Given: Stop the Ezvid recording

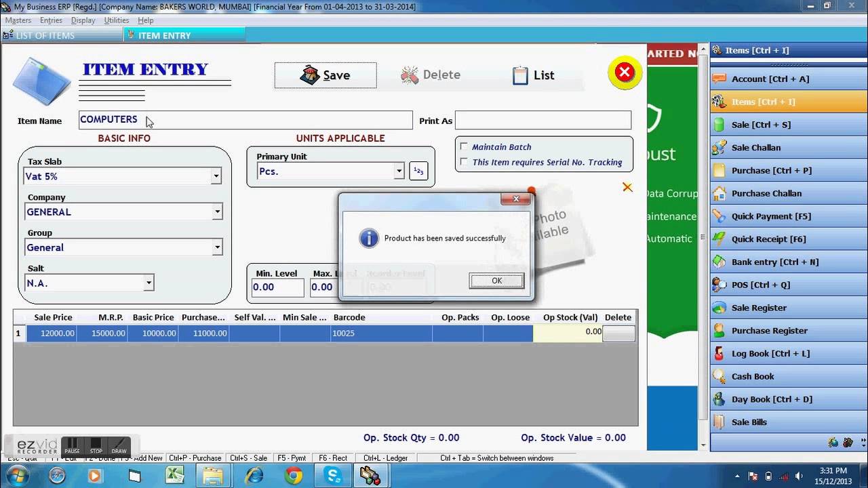Looking at the screenshot, I should [x=96, y=446].
